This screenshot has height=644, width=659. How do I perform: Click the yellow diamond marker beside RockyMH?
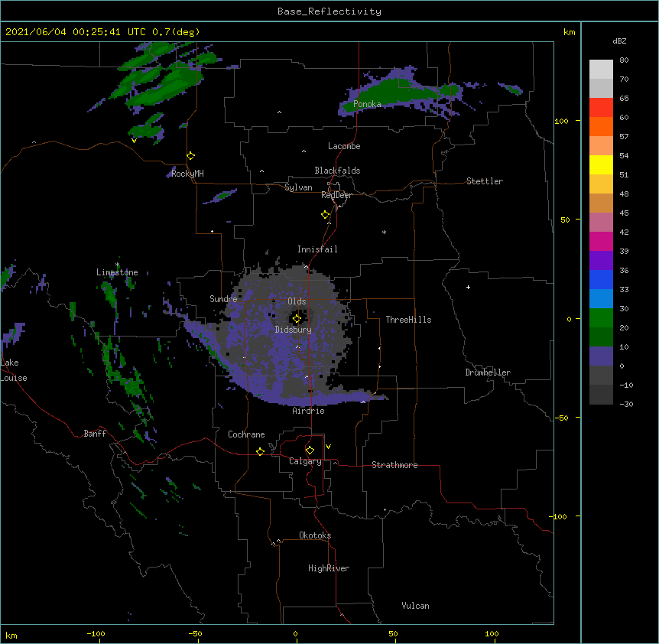(x=191, y=156)
